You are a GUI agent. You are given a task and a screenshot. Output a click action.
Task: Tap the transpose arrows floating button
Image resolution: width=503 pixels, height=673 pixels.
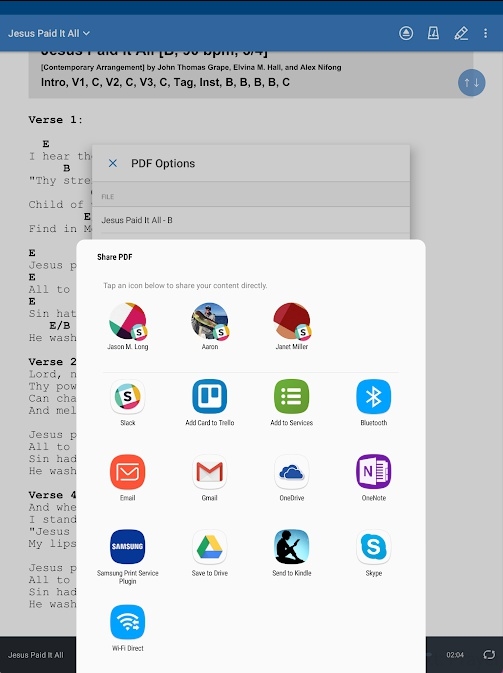click(x=471, y=82)
